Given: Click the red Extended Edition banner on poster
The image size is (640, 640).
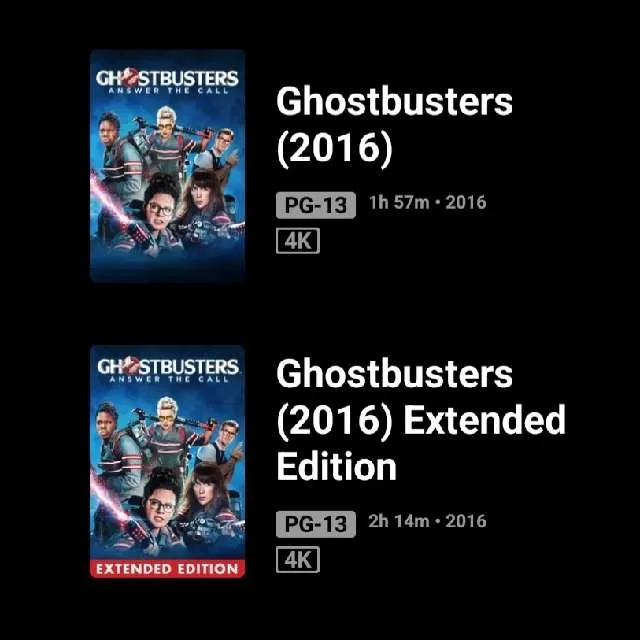Looking at the screenshot, I should click(x=167, y=569).
